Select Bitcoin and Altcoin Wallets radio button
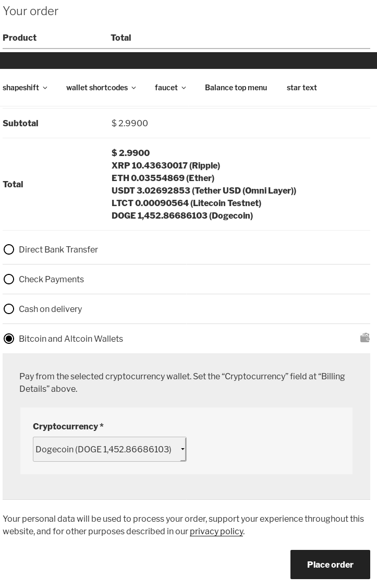377x588 pixels. pyautogui.click(x=9, y=339)
